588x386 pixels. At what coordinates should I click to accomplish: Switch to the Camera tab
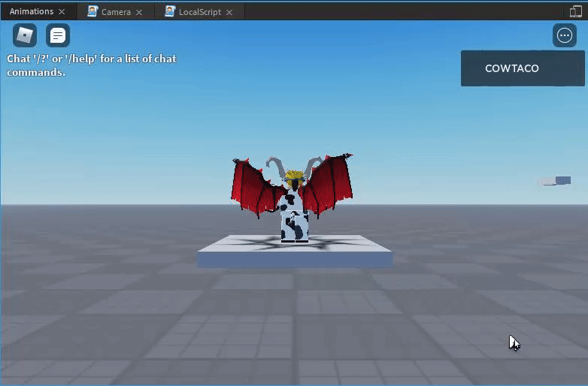tap(116, 12)
